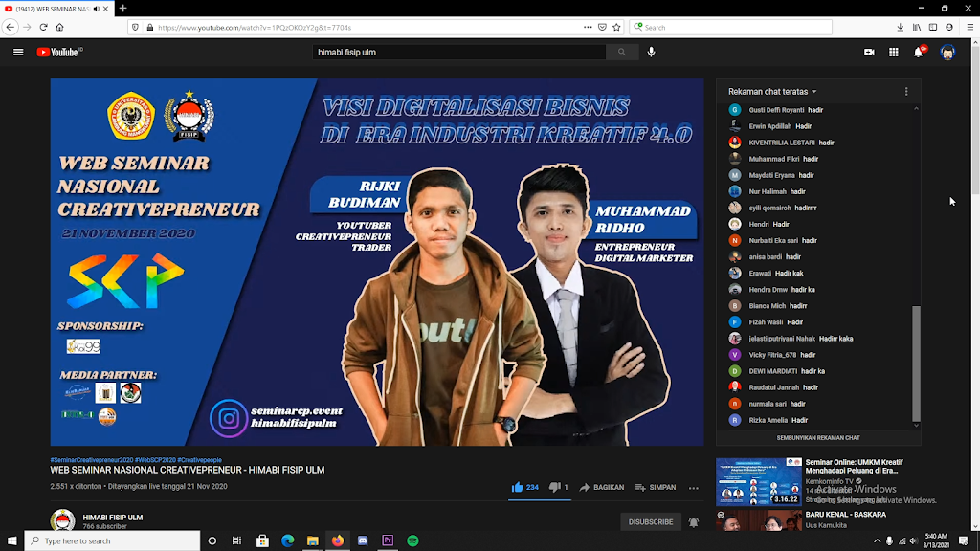The height and width of the screenshot is (551, 980).
Task: Click the #SeminarCreativepreneur2020 hashtag
Action: 92,460
